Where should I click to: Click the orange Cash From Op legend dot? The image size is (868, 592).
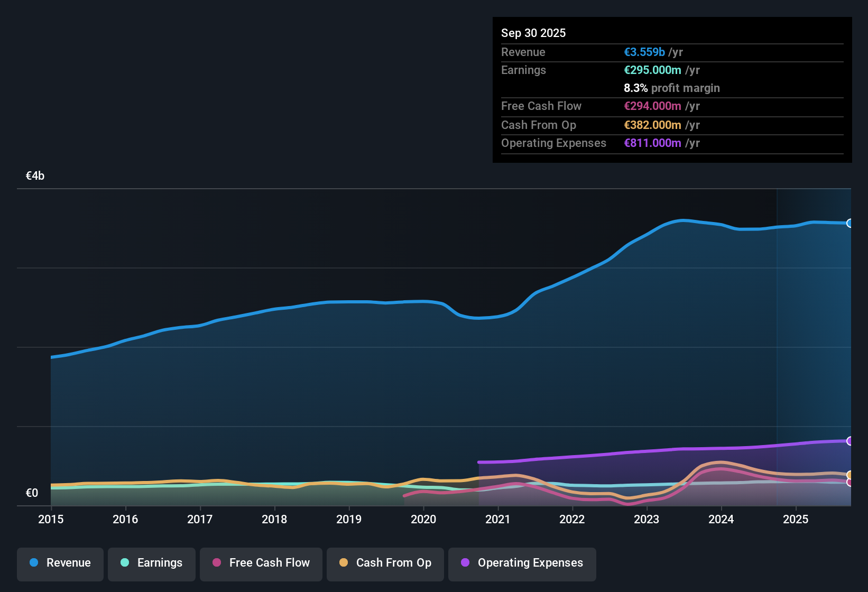point(343,563)
